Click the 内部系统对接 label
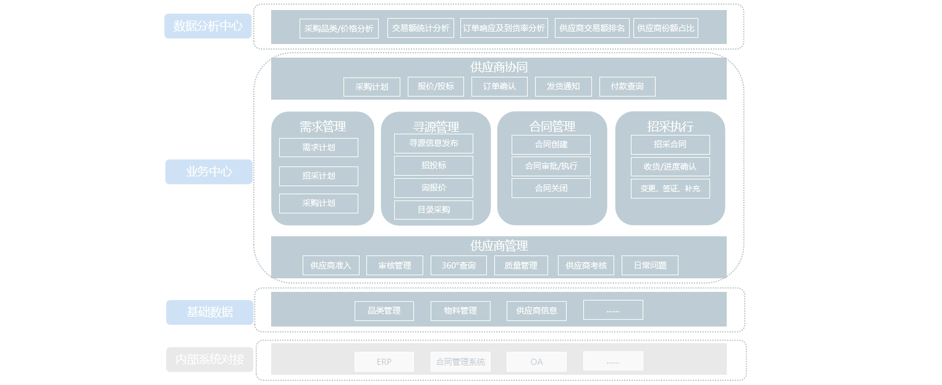Viewport: 942px width, 385px height. pos(210,360)
